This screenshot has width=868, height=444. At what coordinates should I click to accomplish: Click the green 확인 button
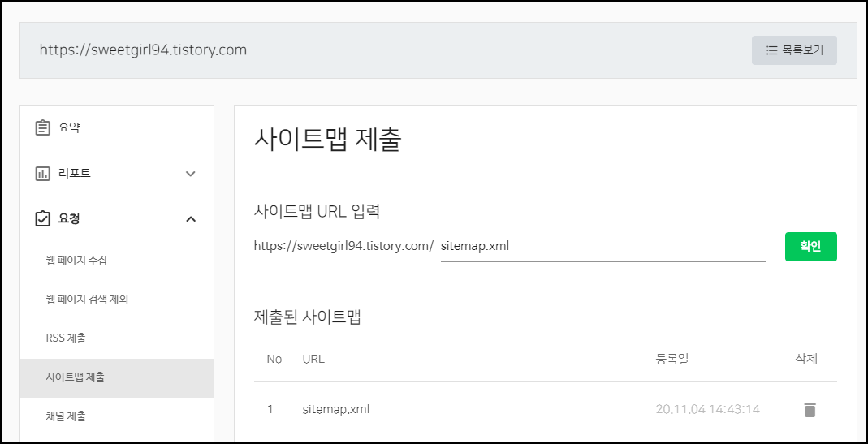pyautogui.click(x=810, y=247)
